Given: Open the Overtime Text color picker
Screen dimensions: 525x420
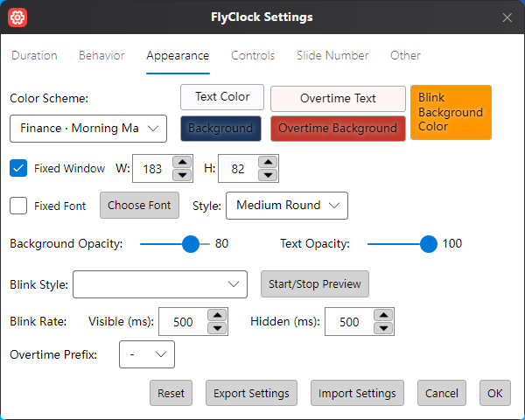Looking at the screenshot, I should point(338,99).
